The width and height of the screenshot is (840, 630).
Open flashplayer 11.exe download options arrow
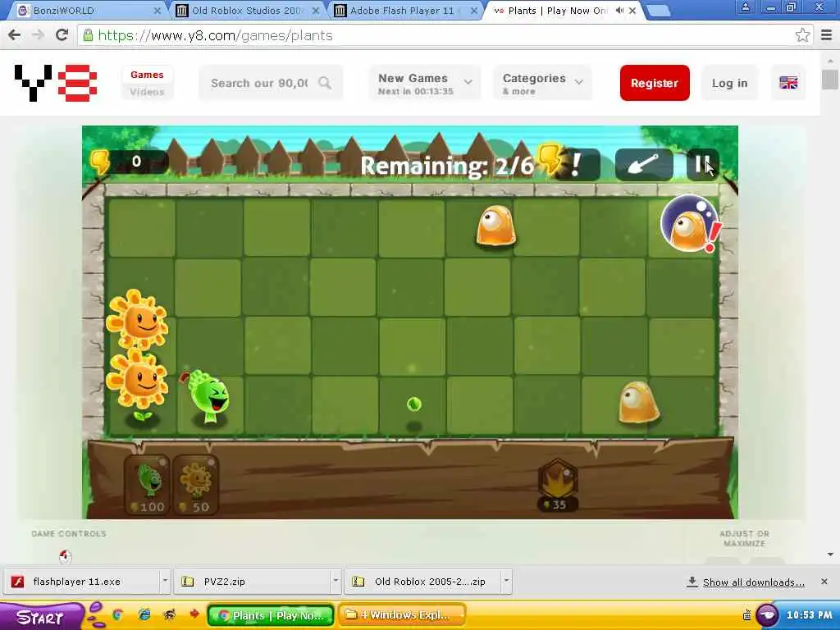click(x=165, y=582)
